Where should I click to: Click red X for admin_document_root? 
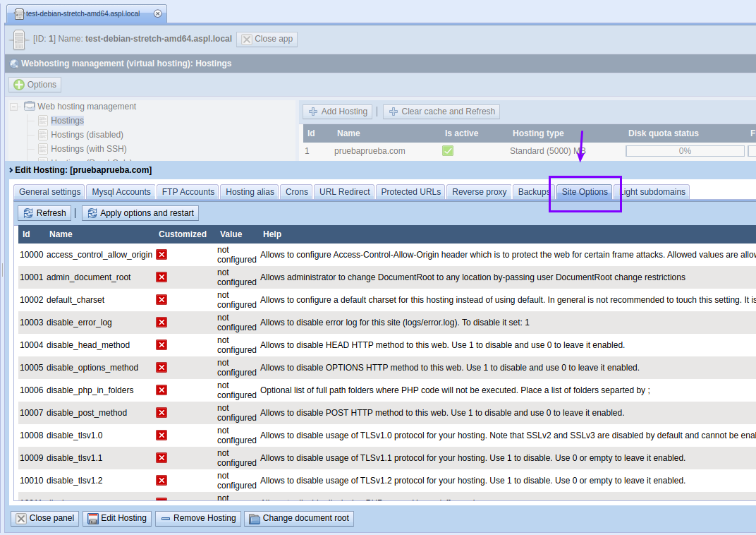click(x=161, y=277)
